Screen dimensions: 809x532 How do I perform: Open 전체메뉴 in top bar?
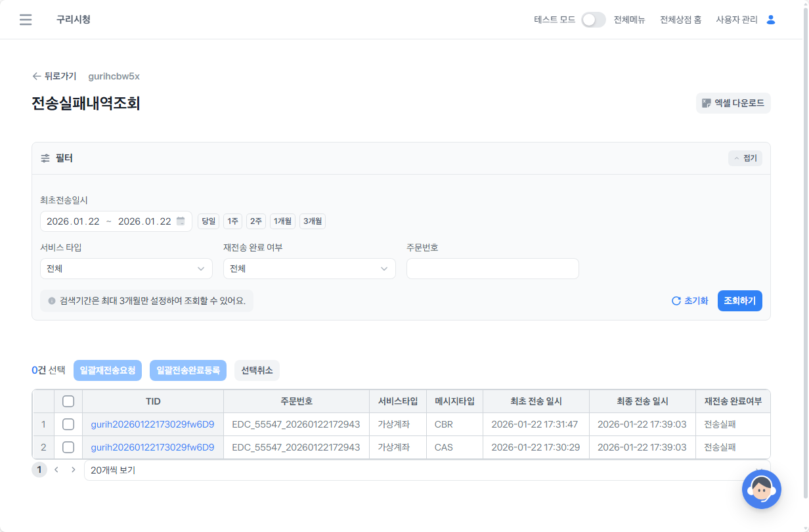[629, 20]
